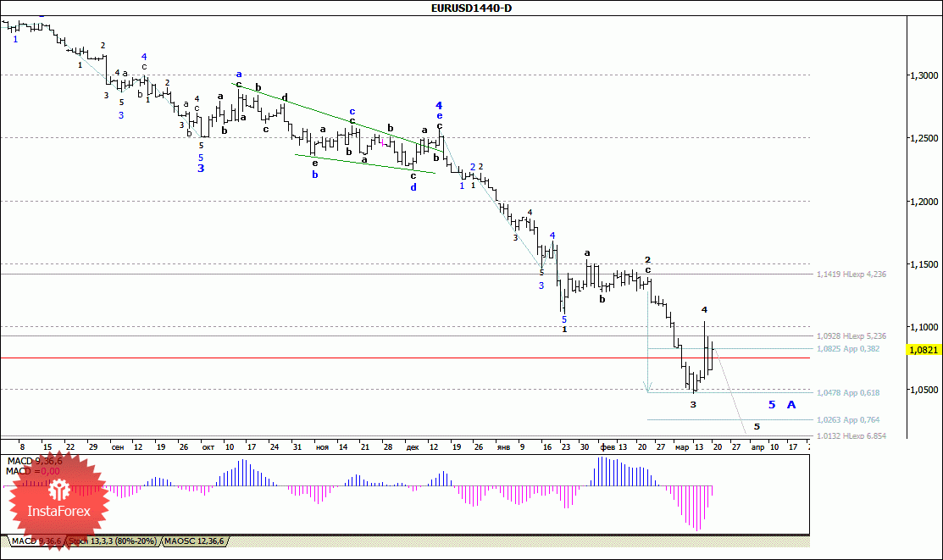Click the янв month label on time axis
Viewport: 943px width, 560px height.
(503, 447)
